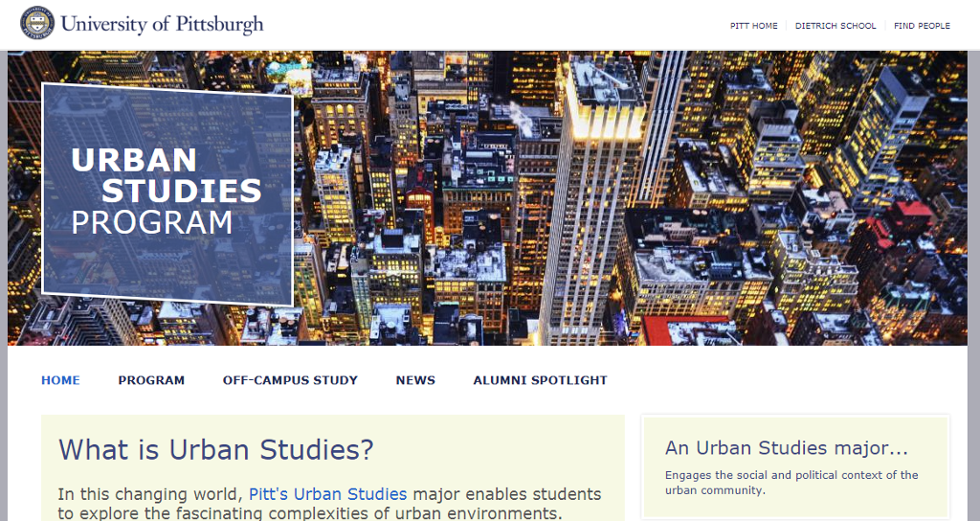Open the OFF-CAMPUS STUDY menu item
This screenshot has width=980, height=521.
pyautogui.click(x=290, y=380)
